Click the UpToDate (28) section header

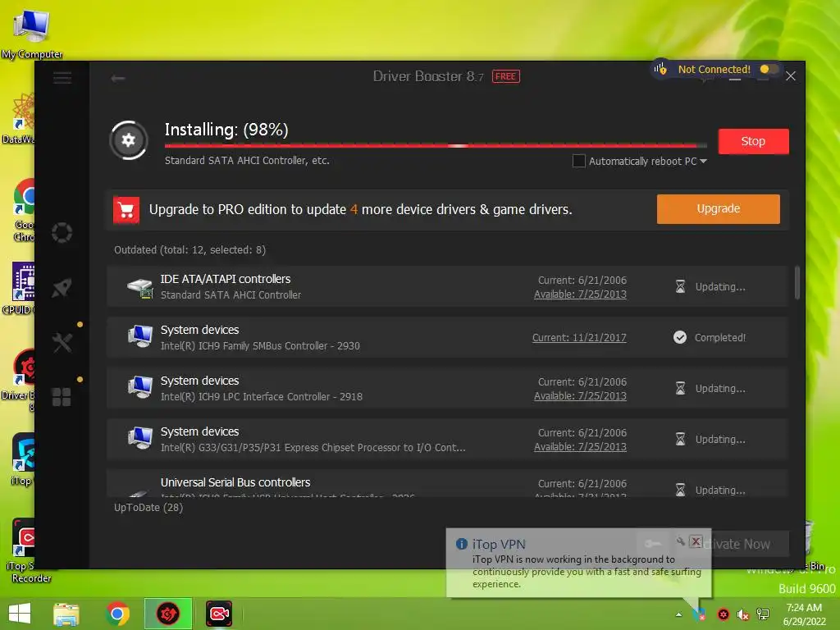click(x=148, y=507)
